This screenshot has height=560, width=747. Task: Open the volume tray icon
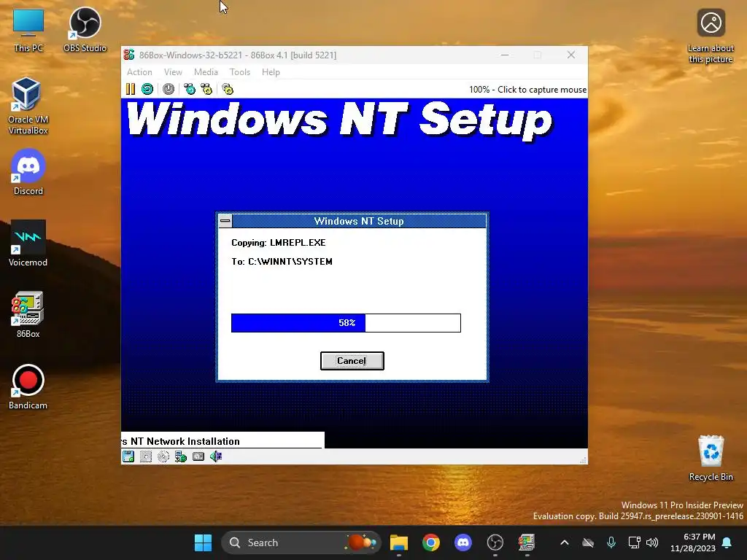point(652,542)
